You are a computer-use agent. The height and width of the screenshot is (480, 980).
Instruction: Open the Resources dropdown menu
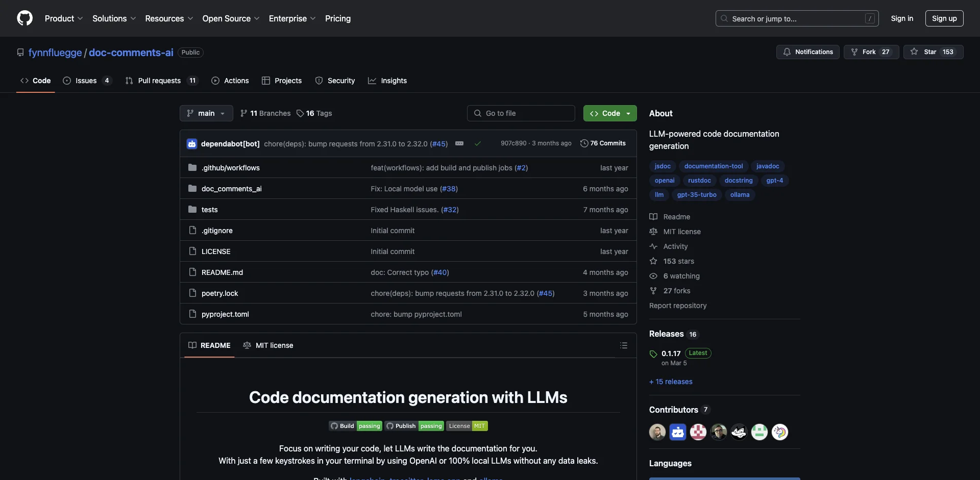click(x=169, y=18)
